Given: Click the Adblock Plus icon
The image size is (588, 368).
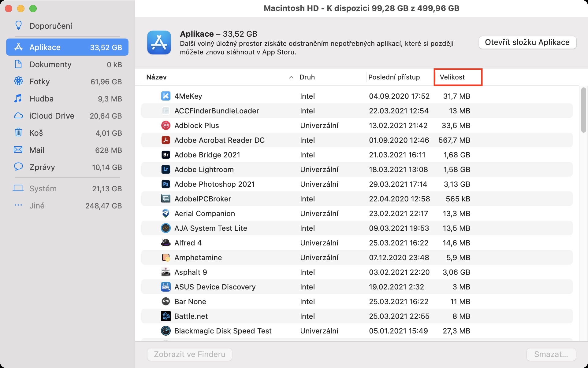Looking at the screenshot, I should [x=166, y=125].
